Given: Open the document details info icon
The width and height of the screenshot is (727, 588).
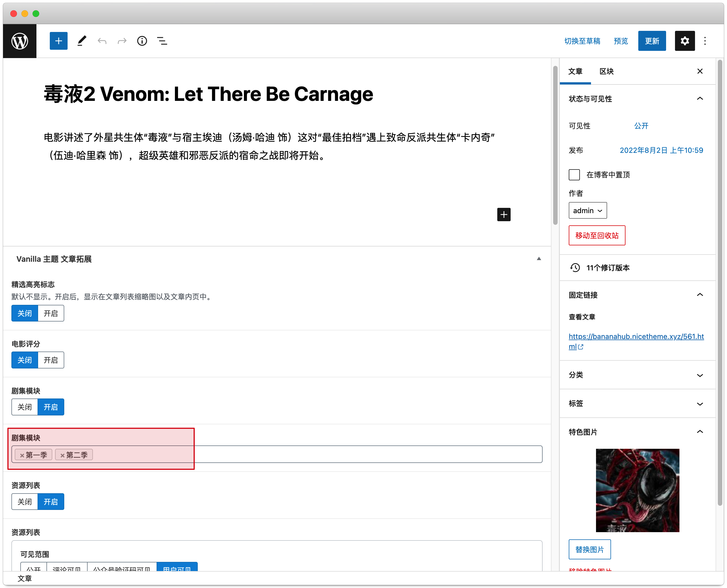Looking at the screenshot, I should [x=142, y=41].
